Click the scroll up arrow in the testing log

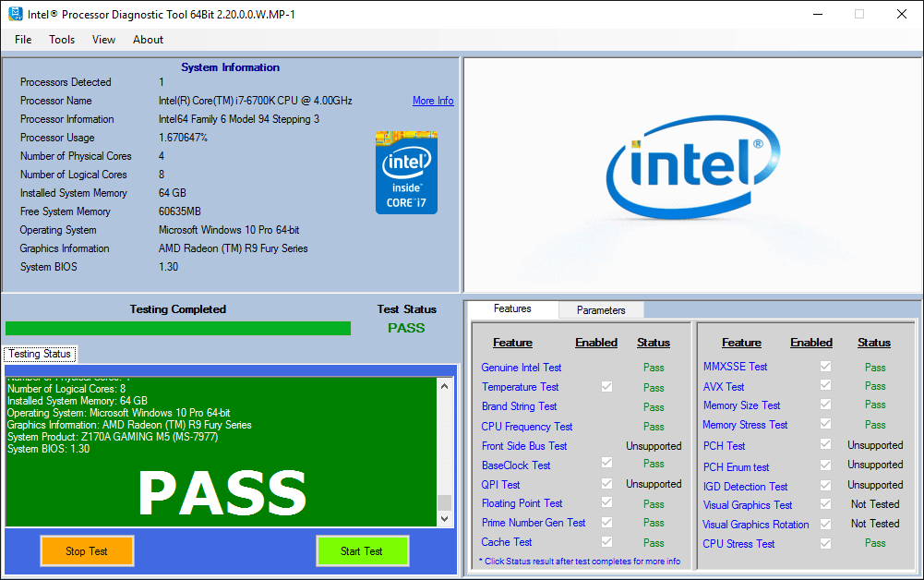[x=444, y=386]
